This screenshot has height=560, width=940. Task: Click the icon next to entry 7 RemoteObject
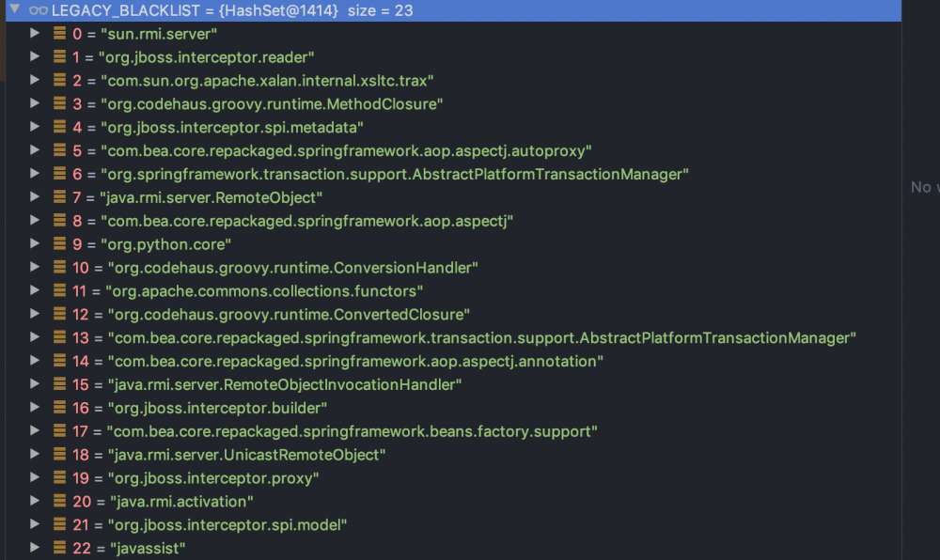(60, 197)
